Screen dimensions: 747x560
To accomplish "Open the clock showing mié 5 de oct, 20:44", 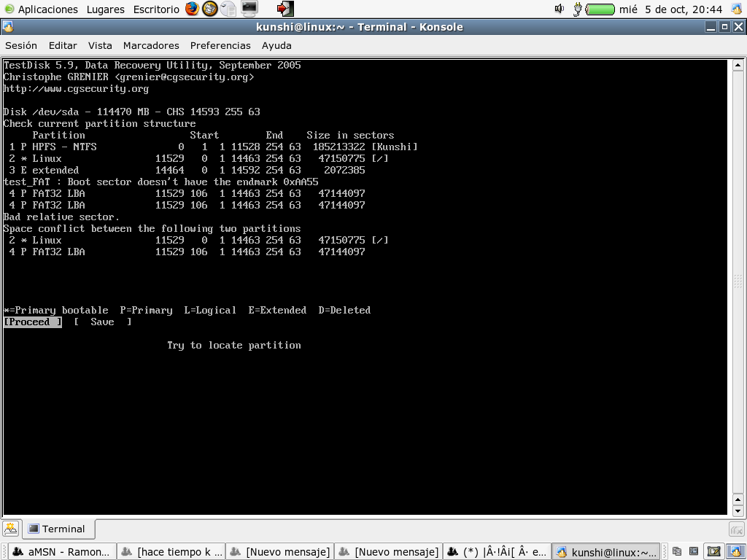I will (671, 9).
